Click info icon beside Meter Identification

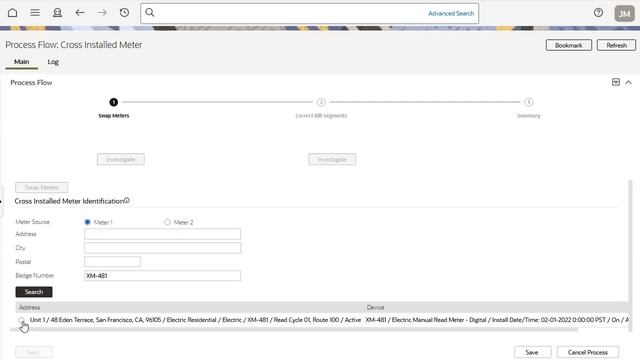click(x=127, y=200)
